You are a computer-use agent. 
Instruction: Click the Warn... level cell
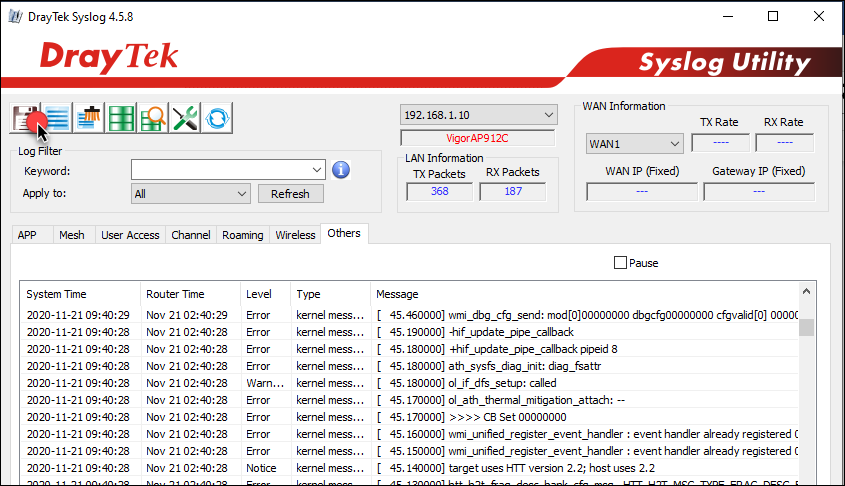[x=265, y=383]
